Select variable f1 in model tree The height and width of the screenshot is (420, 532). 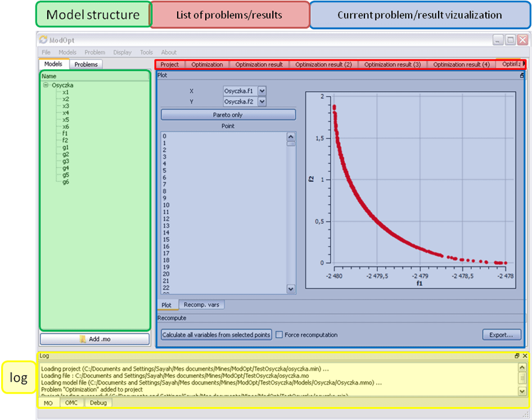click(65, 133)
